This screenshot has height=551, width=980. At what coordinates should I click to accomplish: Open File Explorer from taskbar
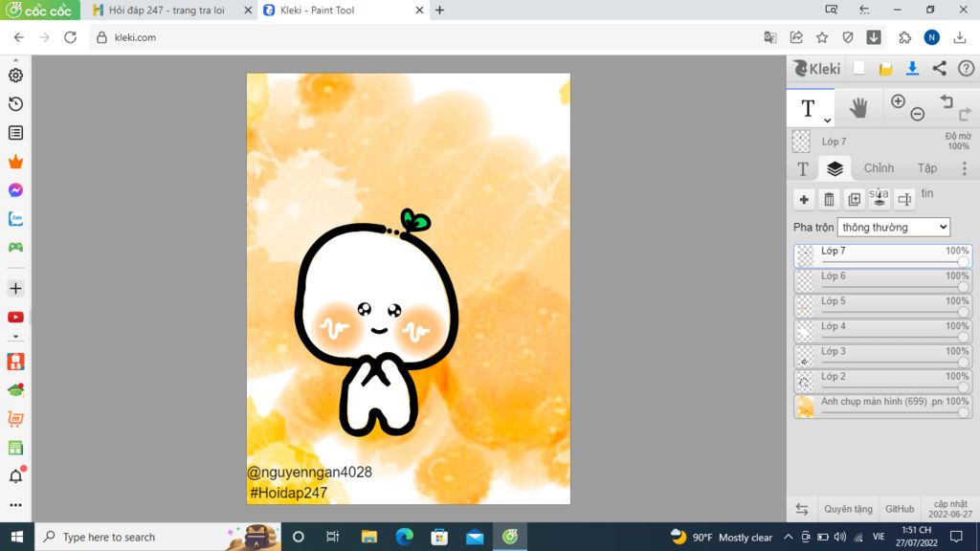pyautogui.click(x=368, y=537)
